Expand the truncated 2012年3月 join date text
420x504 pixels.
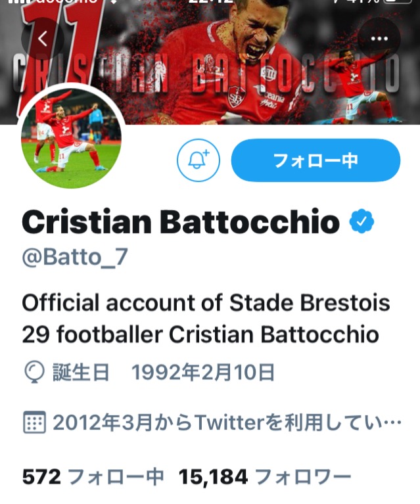(227, 423)
